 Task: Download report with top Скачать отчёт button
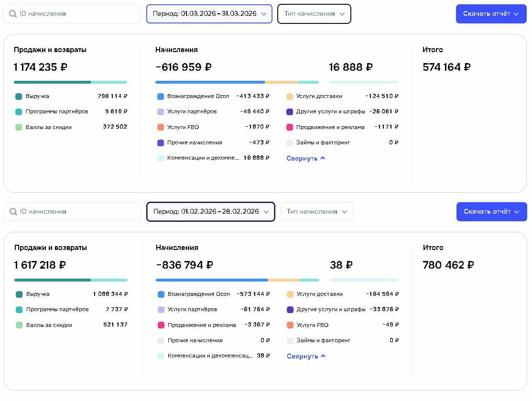[x=491, y=14]
